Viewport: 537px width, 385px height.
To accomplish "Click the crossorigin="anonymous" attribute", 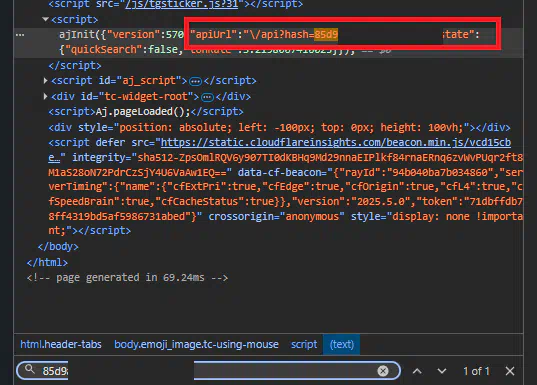I will pyautogui.click(x=276, y=216).
